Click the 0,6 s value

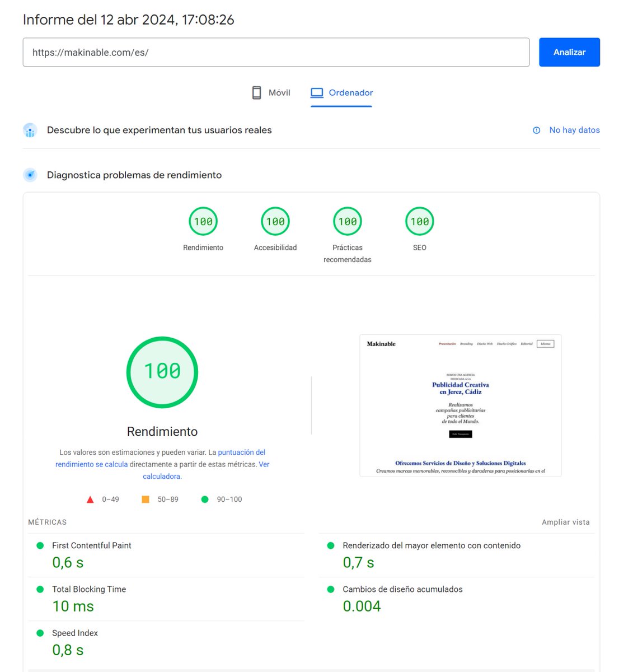click(x=68, y=563)
